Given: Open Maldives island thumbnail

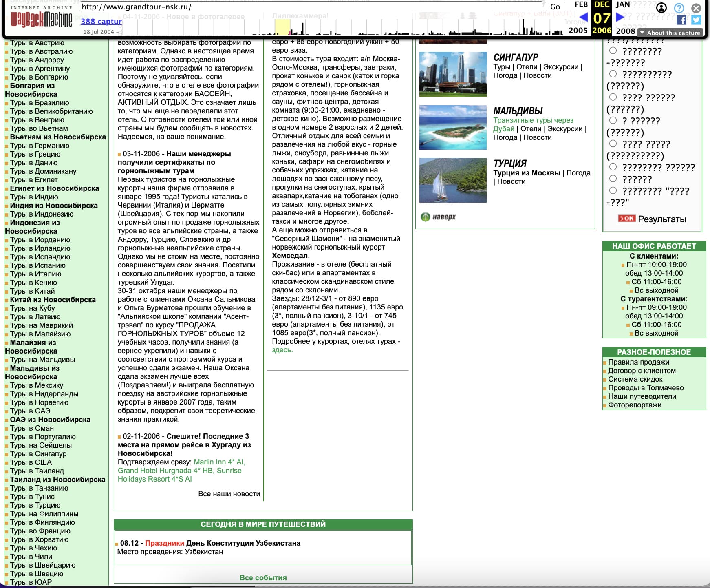Looking at the screenshot, I should [453, 128].
